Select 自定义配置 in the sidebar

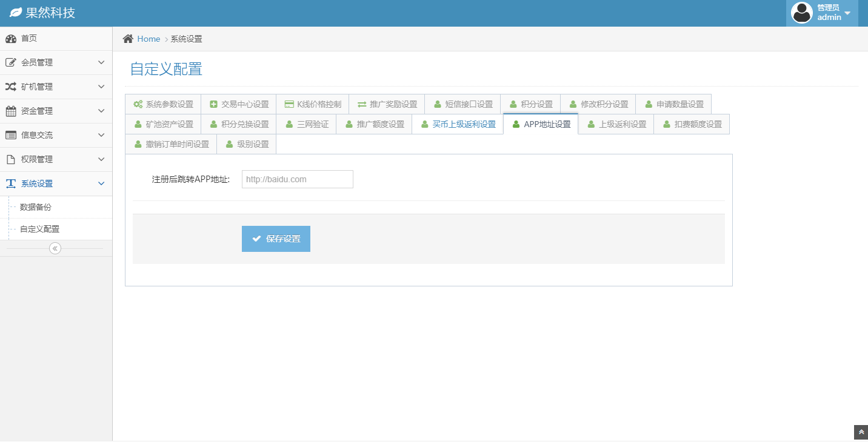tap(56, 229)
